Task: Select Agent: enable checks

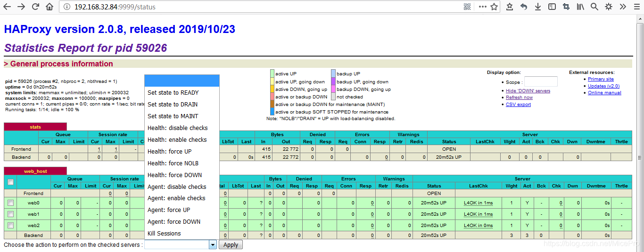Action: point(182,198)
